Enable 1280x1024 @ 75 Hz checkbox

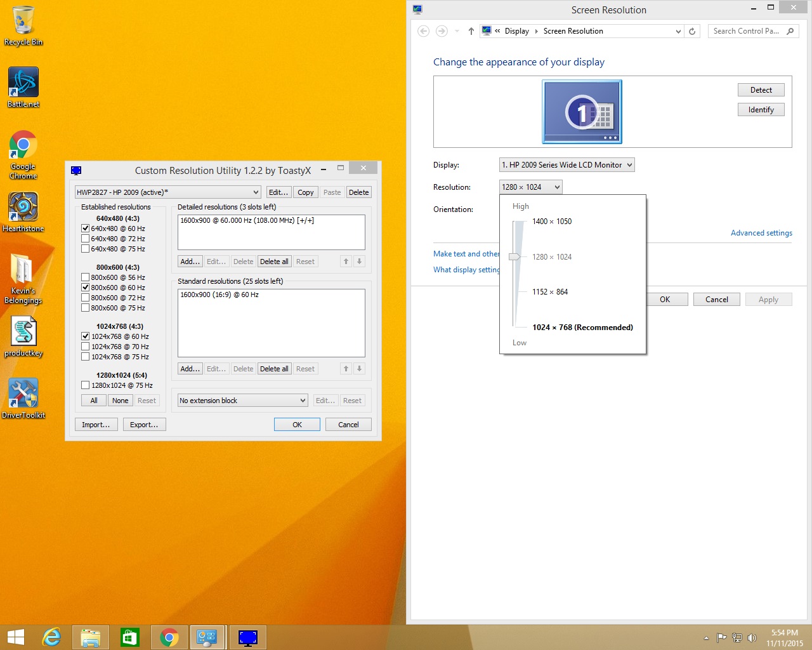(85, 385)
